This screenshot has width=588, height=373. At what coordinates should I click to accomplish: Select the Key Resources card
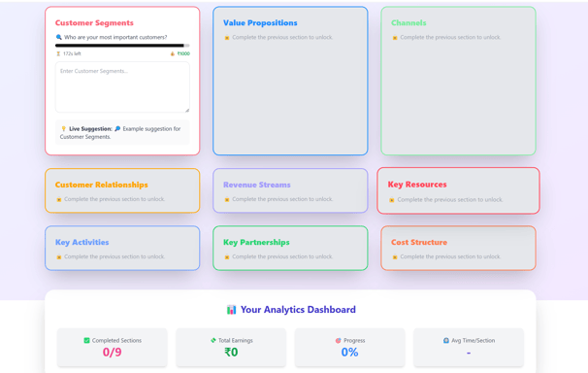tap(458, 190)
